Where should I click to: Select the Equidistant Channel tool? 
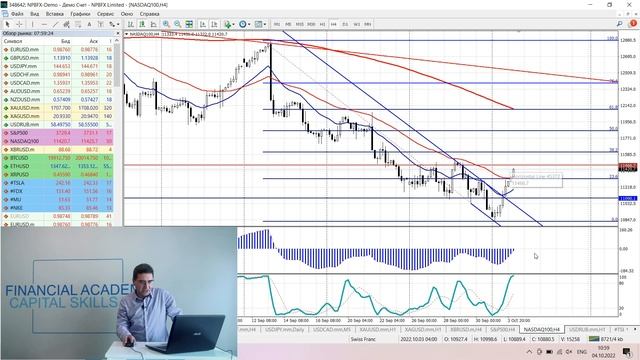pos(67,24)
